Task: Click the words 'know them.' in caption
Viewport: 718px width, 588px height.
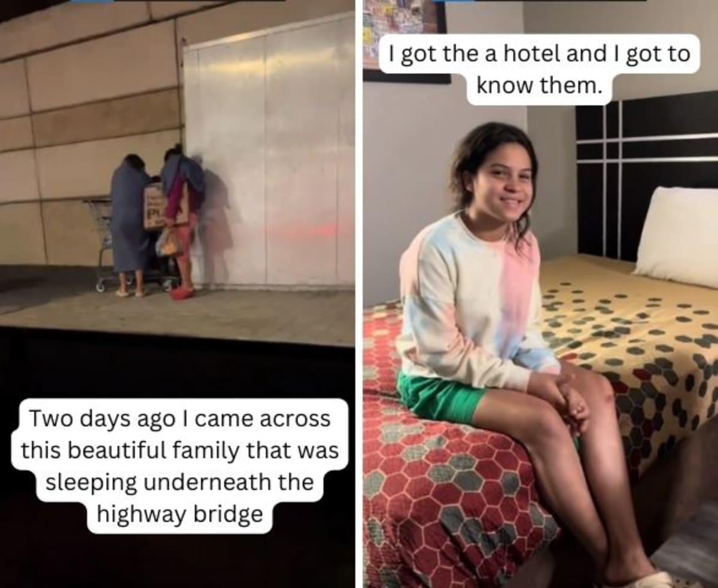Action: [538, 86]
